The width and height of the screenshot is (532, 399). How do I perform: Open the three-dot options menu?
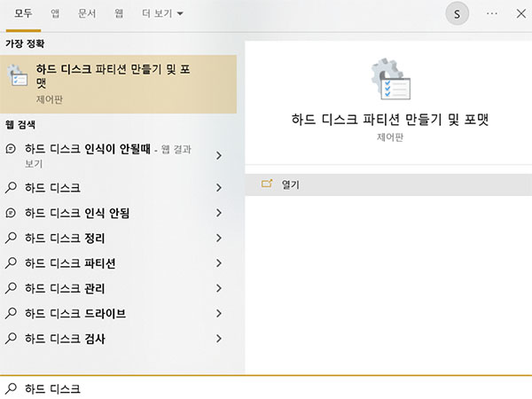[x=491, y=13]
